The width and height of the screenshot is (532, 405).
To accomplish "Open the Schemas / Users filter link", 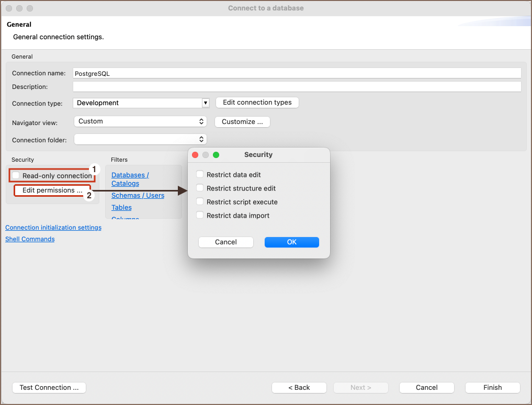I will point(138,196).
